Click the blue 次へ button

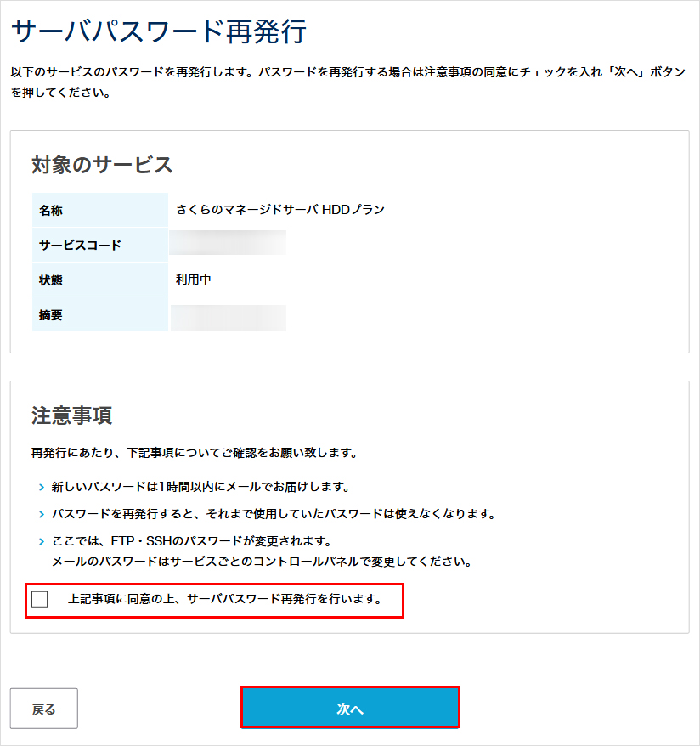350,708
